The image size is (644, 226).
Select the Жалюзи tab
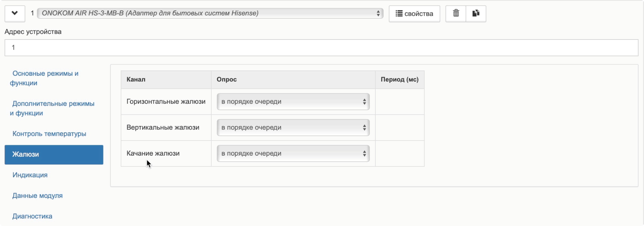tap(54, 155)
